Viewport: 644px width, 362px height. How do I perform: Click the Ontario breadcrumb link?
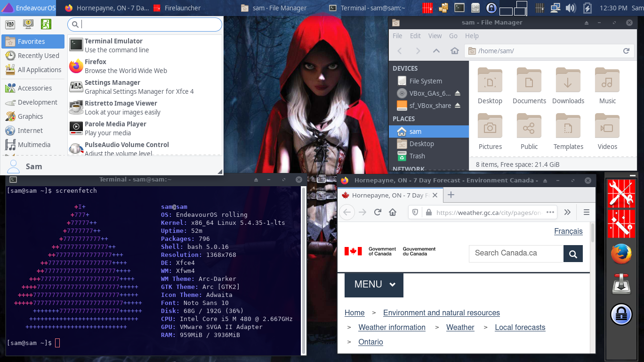click(370, 342)
